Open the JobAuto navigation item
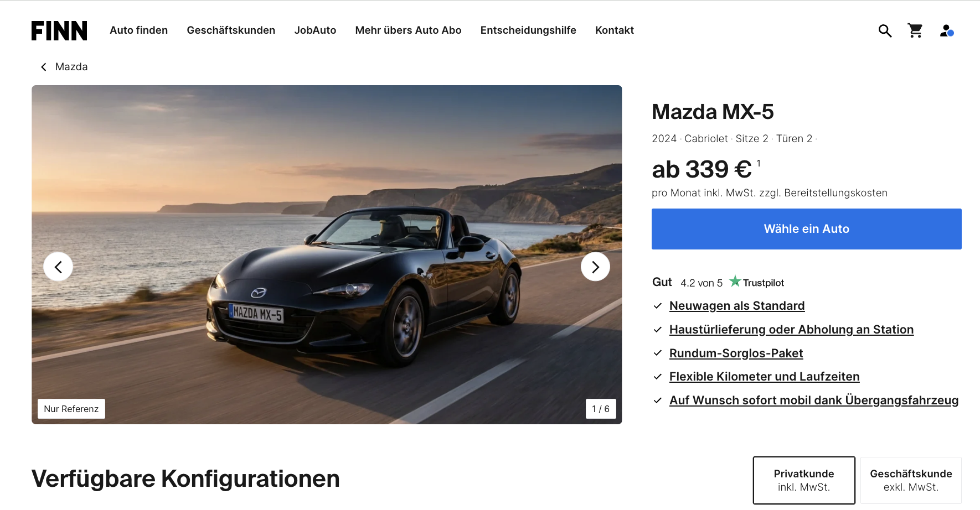This screenshot has width=980, height=510. click(315, 30)
